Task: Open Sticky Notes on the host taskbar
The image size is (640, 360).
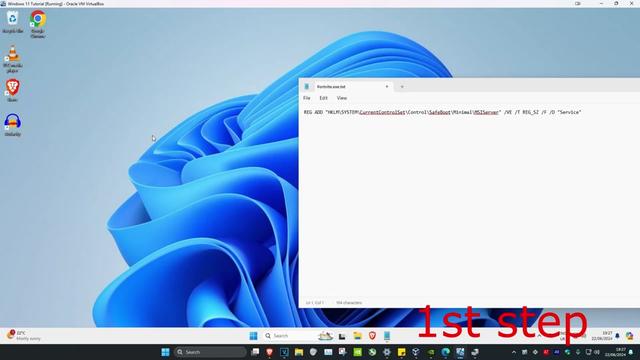Action: click(402, 352)
